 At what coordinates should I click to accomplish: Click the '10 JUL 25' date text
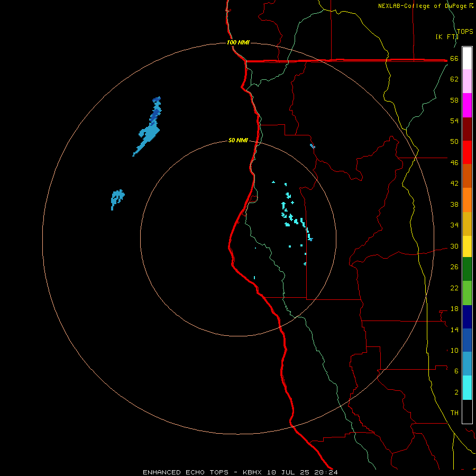pyautogui.click(x=288, y=472)
